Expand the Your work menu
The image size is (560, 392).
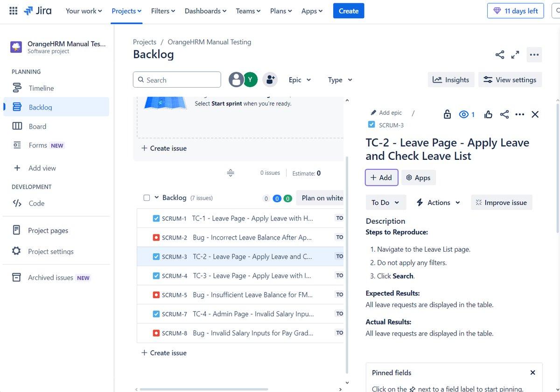coord(84,11)
